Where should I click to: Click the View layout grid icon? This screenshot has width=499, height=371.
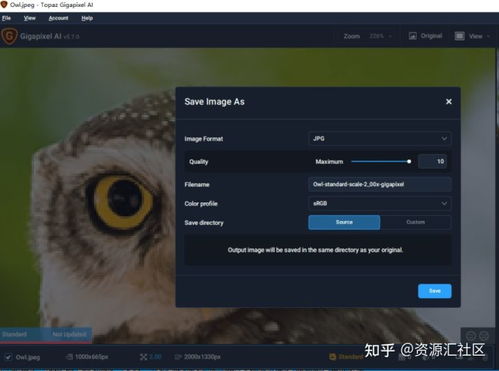point(460,36)
